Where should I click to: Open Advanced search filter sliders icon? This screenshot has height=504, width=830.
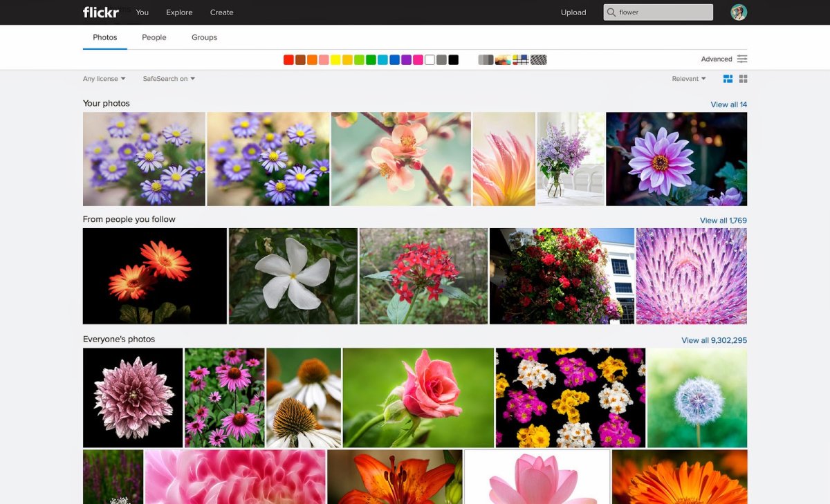pos(742,59)
